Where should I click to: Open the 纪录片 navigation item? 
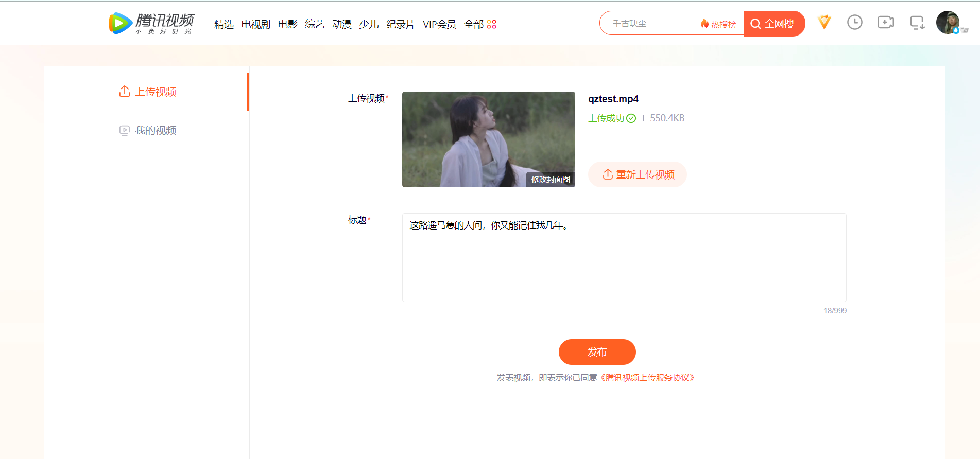[400, 24]
